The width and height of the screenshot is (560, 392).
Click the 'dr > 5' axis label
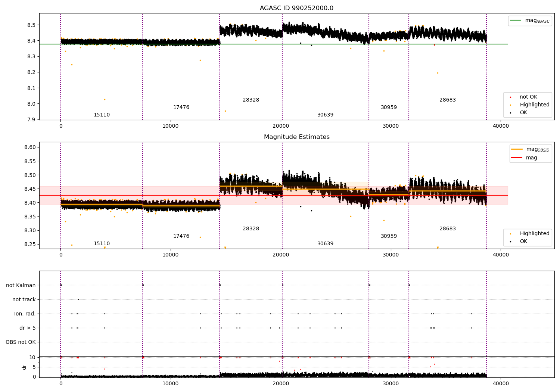[x=28, y=328]
